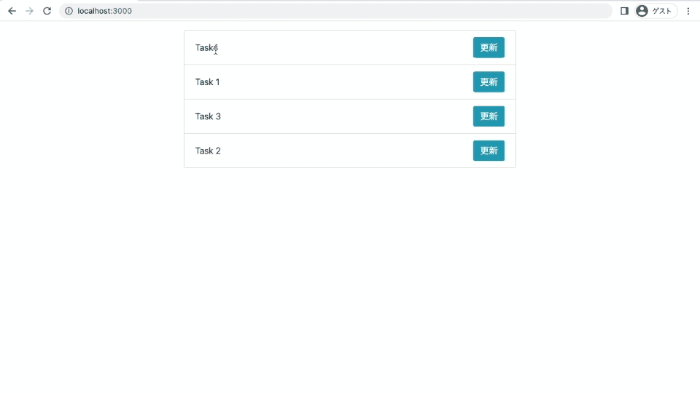
Task: View site information icon beside localhost:3000
Action: (x=69, y=11)
